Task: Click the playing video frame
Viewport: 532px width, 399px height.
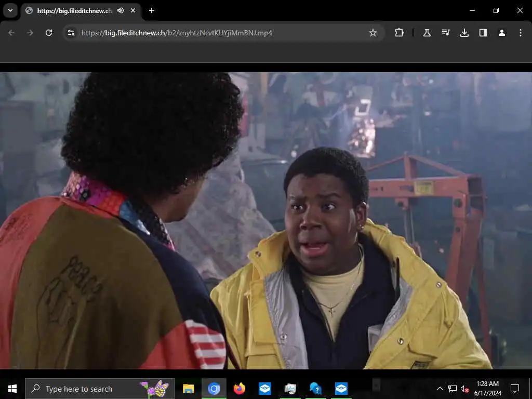Action: point(266,220)
